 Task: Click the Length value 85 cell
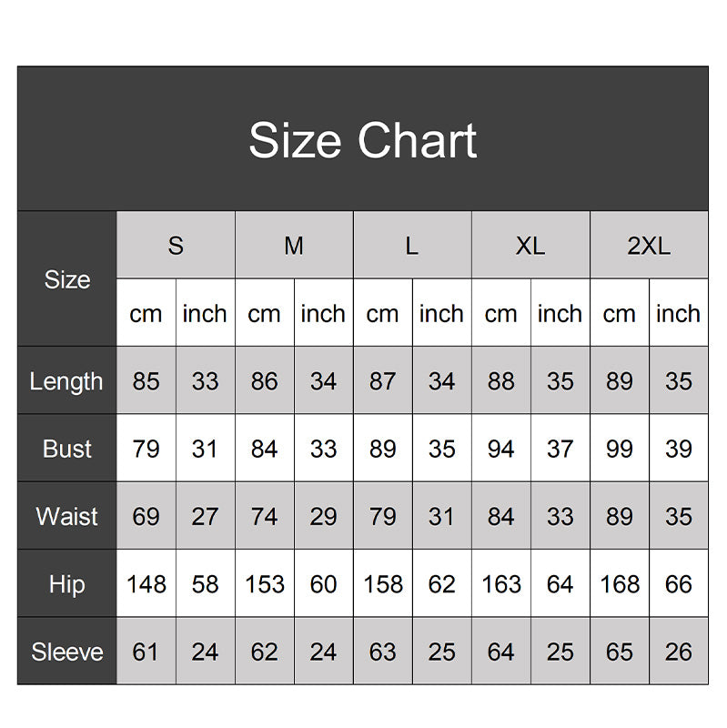click(x=146, y=380)
